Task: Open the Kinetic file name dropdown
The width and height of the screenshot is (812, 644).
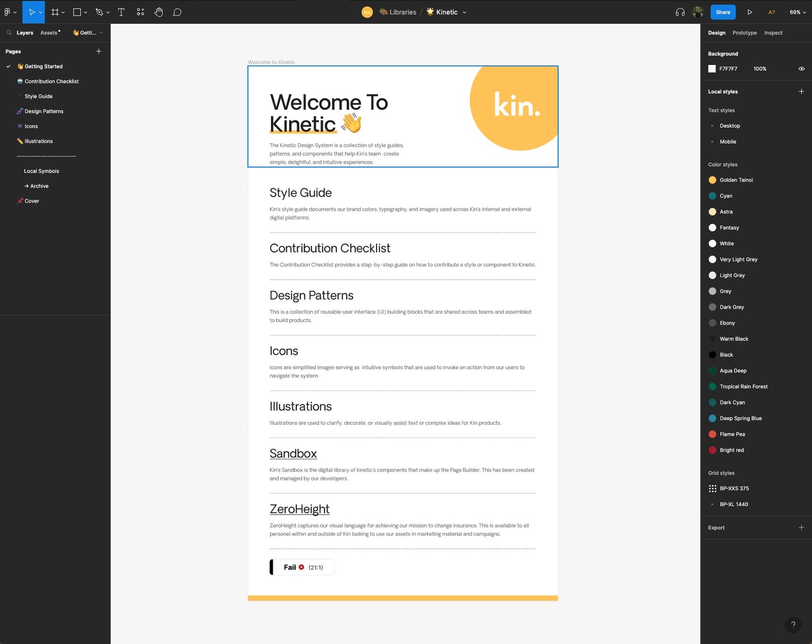Action: tap(464, 12)
